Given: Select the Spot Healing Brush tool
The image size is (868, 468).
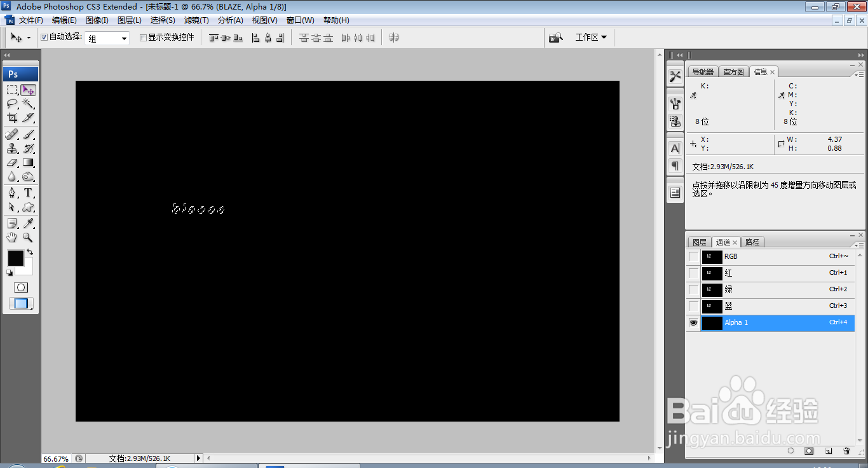Looking at the screenshot, I should coord(12,134).
